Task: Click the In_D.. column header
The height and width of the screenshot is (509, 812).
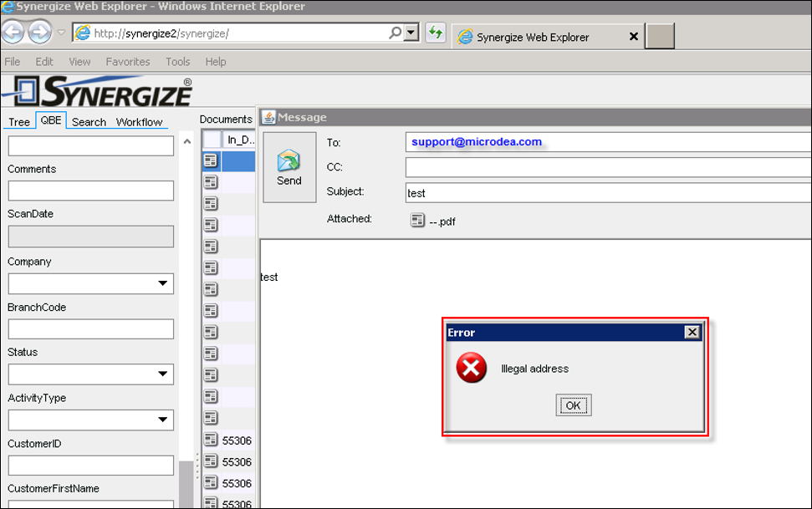Action: tap(239, 140)
